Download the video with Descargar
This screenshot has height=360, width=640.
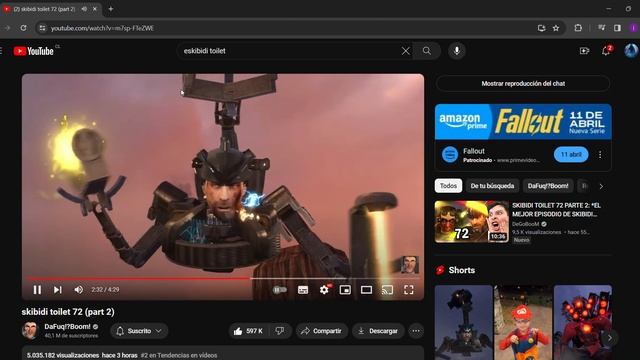pyautogui.click(x=378, y=331)
